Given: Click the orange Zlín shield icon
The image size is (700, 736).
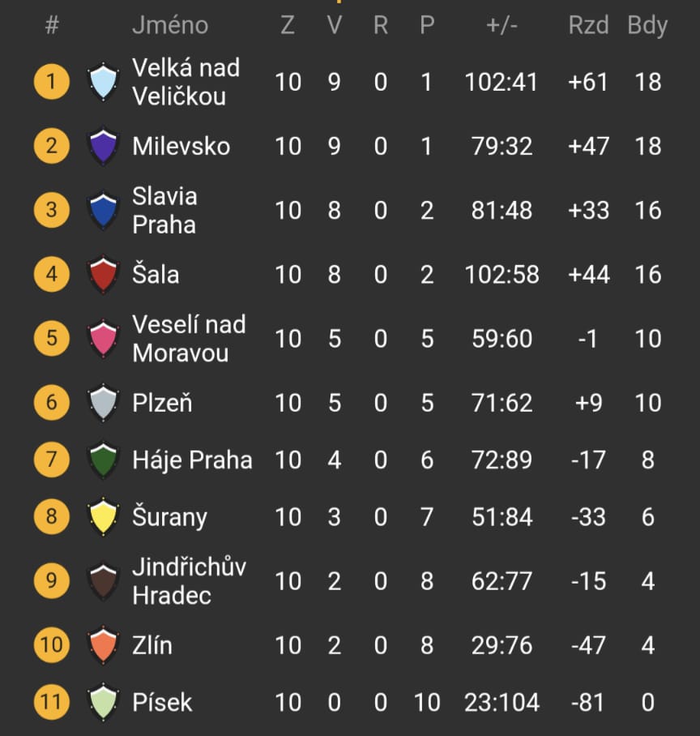Looking at the screenshot, I should pos(103,645).
